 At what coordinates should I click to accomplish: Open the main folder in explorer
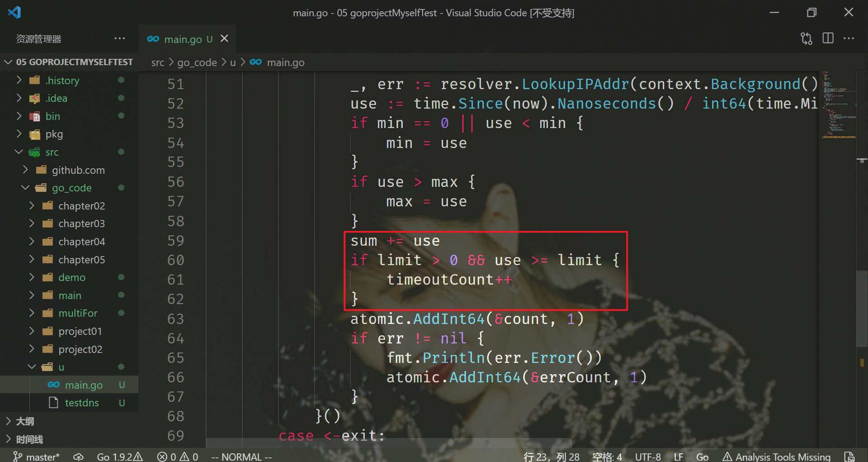click(x=69, y=295)
